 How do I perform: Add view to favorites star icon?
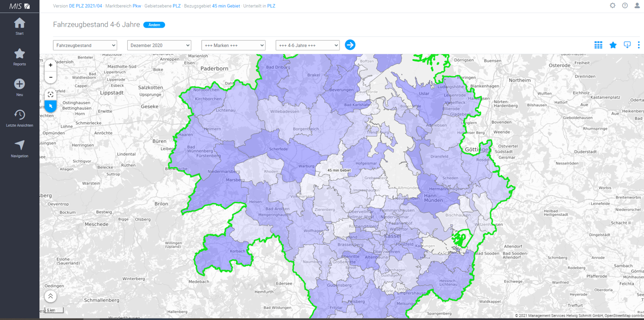click(613, 45)
